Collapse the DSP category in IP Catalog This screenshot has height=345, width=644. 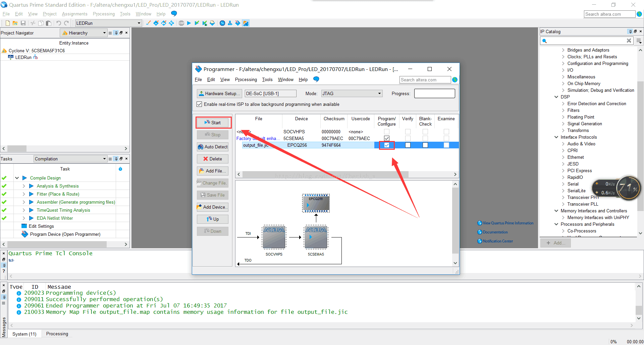[556, 97]
